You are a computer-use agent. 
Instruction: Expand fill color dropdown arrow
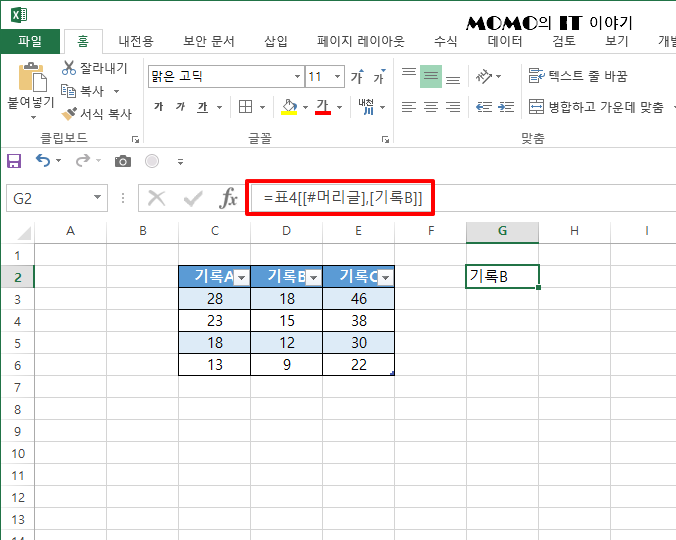pyautogui.click(x=305, y=107)
